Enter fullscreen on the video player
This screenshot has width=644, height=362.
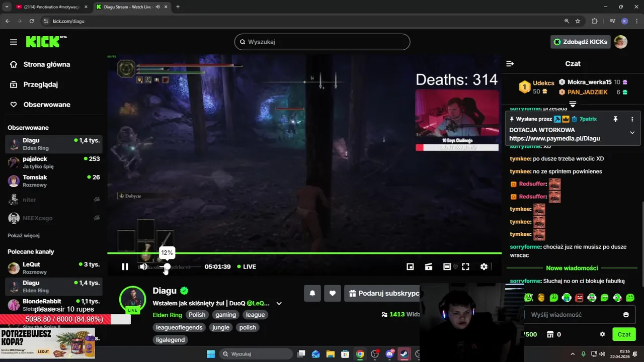(465, 266)
